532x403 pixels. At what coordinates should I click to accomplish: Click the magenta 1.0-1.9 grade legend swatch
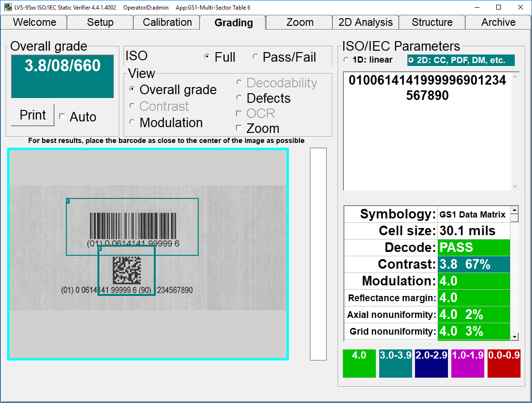tap(468, 363)
